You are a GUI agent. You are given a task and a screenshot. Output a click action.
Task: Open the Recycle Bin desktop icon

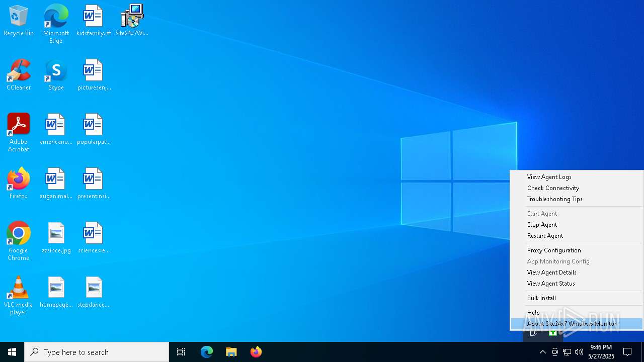pos(19,21)
